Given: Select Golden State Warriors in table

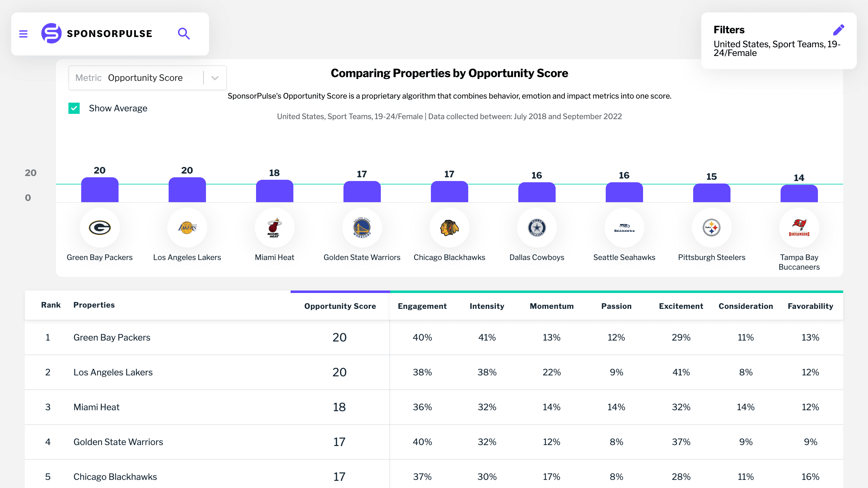Looking at the screenshot, I should point(118,442).
